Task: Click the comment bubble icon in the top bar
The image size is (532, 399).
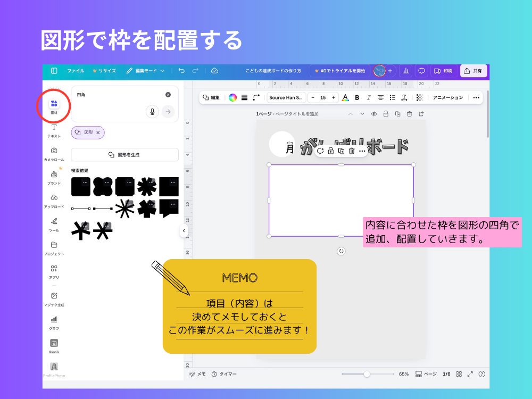Action: [421, 71]
